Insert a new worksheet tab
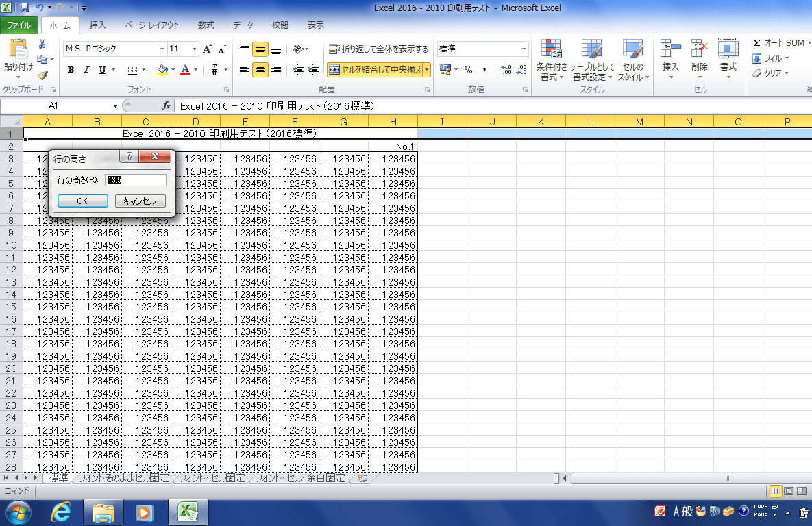Viewport: 812px width, 526px height. tap(362, 478)
